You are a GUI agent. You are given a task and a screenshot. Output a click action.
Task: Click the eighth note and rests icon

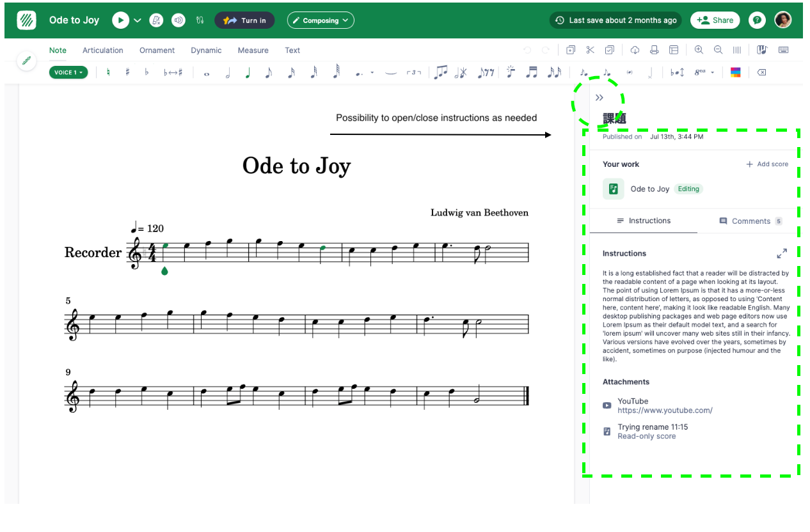[x=486, y=73]
